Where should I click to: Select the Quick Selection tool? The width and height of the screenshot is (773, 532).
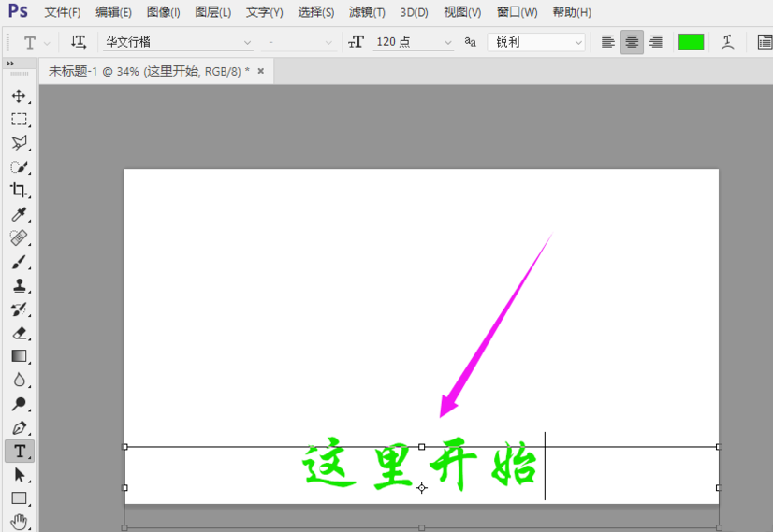(19, 166)
